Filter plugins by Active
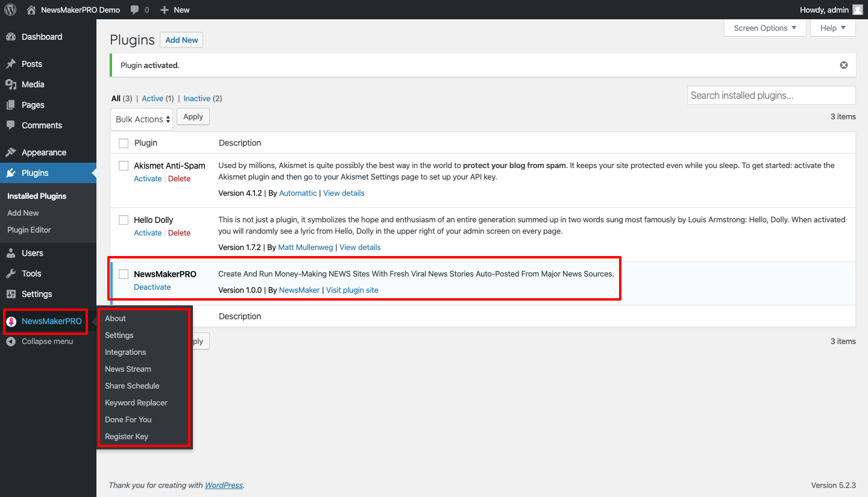This screenshot has height=497, width=868. (153, 99)
